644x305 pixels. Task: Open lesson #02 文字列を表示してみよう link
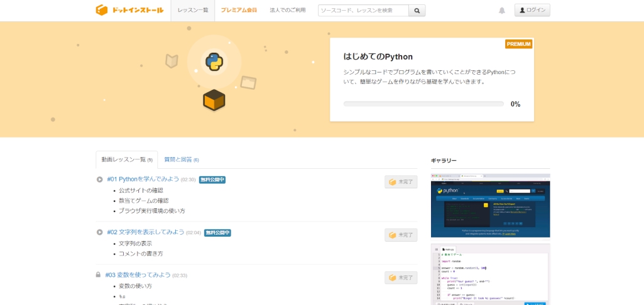click(146, 232)
